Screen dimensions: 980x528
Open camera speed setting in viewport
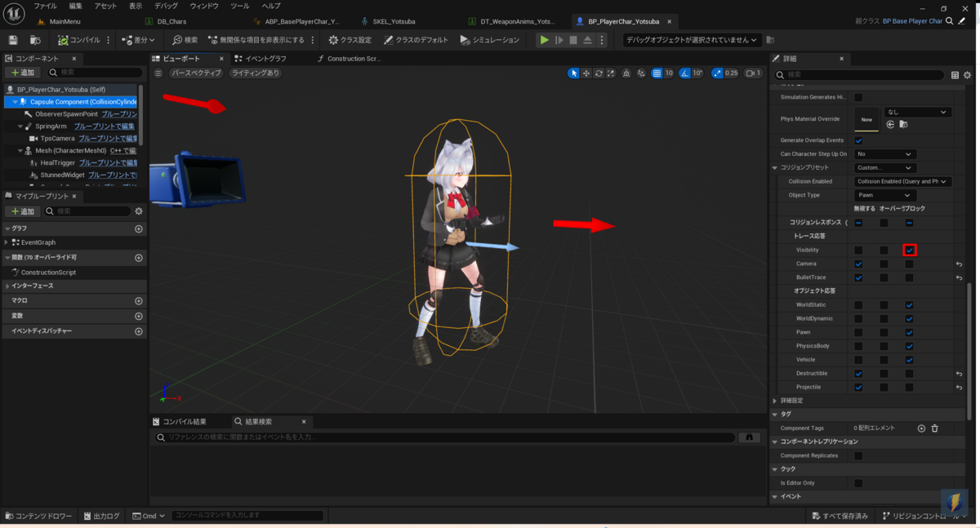(x=753, y=73)
